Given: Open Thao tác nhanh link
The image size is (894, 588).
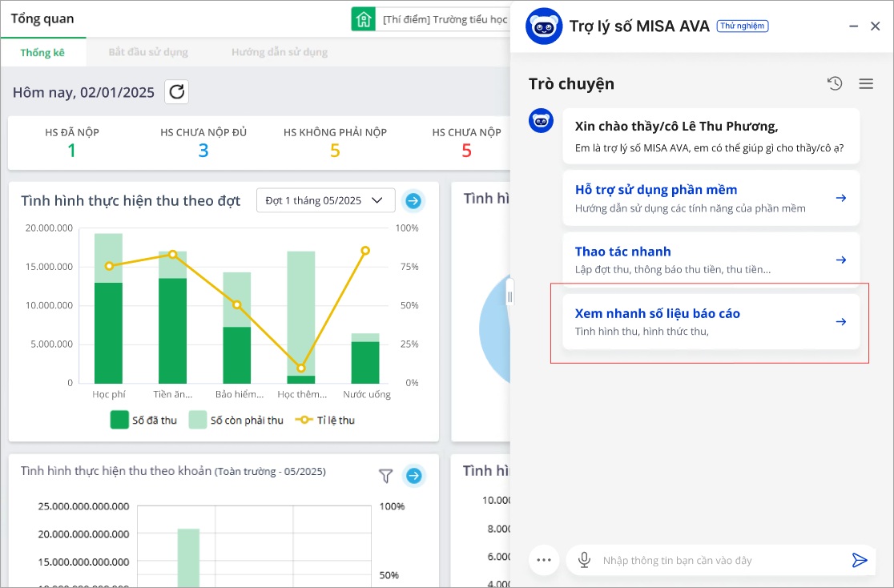Looking at the screenshot, I should [x=622, y=252].
